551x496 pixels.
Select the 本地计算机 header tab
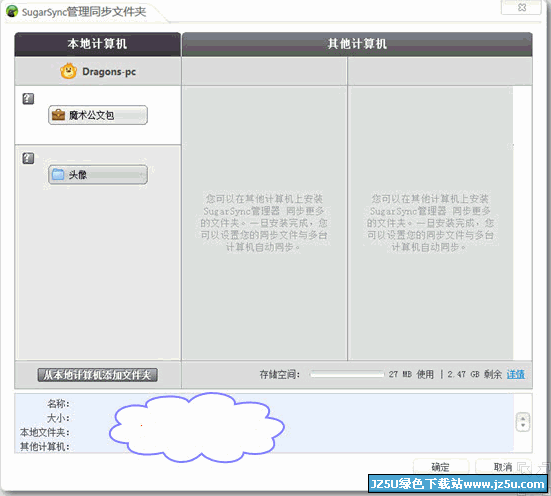pos(98,44)
